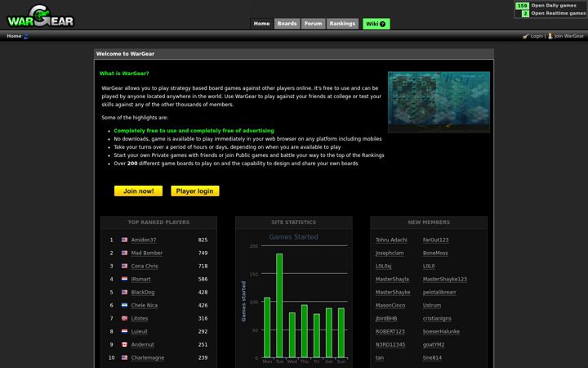Go to the Forum tab

[x=313, y=24]
